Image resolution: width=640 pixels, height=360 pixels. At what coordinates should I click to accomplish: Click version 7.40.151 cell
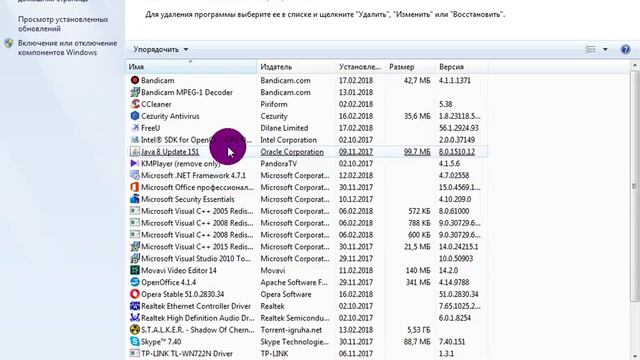pos(452,342)
